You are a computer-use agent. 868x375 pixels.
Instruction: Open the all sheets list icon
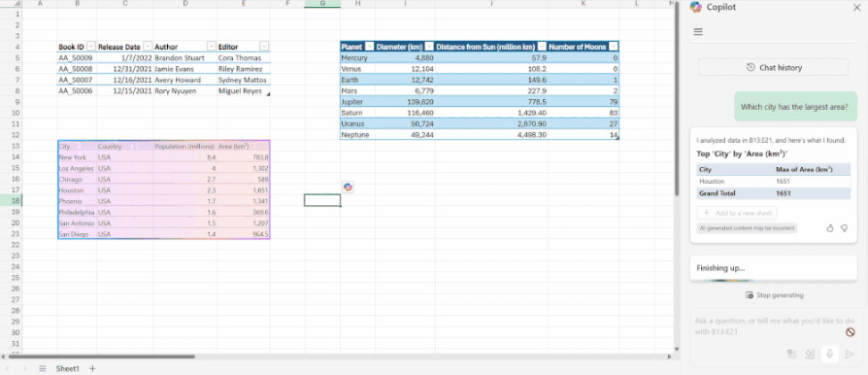click(43, 368)
